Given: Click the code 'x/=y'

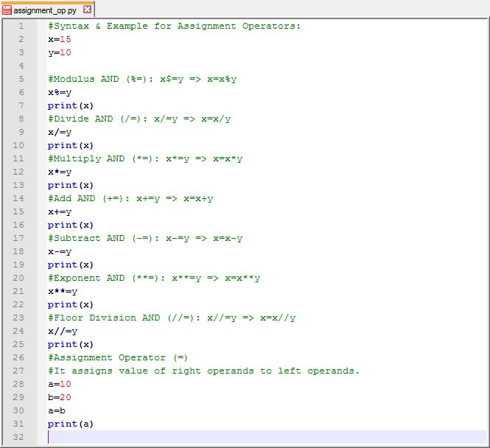Looking at the screenshot, I should coord(60,132).
